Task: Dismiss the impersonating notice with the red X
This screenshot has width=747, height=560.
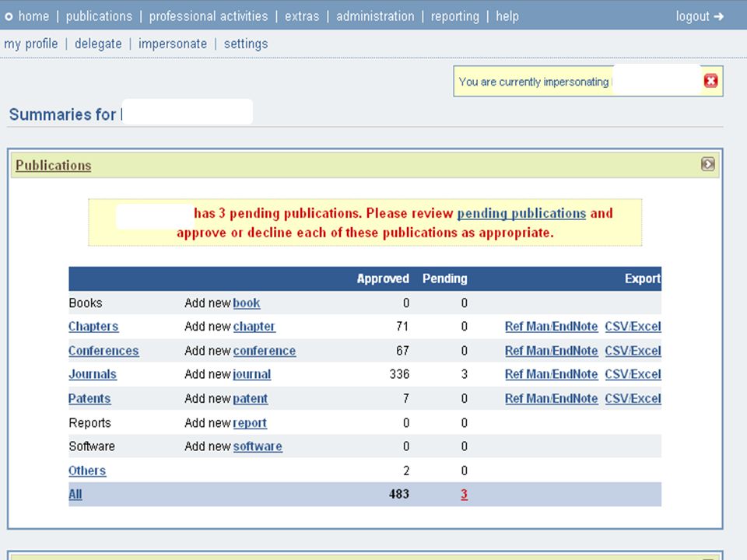Action: pyautogui.click(x=710, y=81)
